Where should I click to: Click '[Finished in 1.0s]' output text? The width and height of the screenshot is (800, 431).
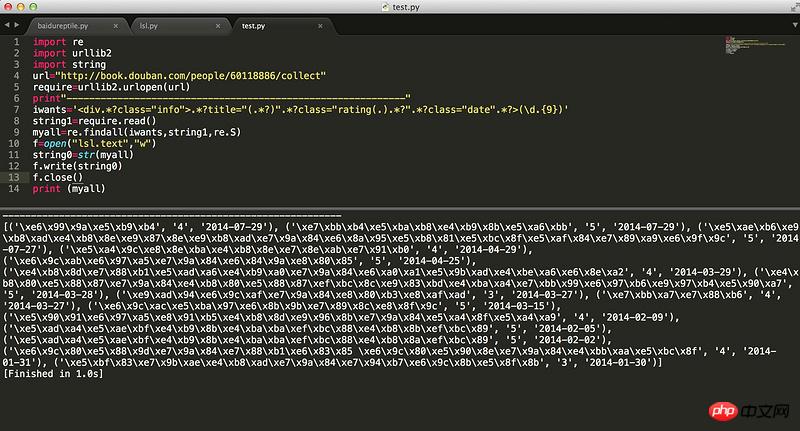53,373
